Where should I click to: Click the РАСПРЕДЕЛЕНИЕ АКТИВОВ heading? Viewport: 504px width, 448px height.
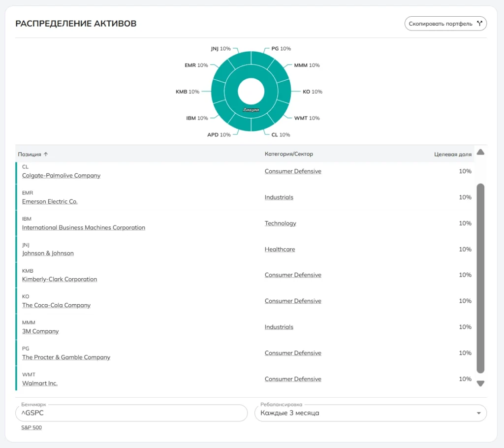(76, 24)
